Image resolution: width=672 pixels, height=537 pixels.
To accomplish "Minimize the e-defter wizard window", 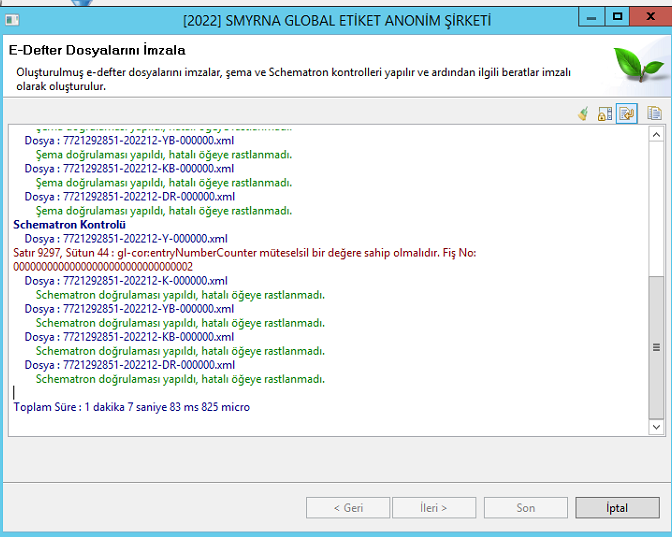I will (590, 17).
